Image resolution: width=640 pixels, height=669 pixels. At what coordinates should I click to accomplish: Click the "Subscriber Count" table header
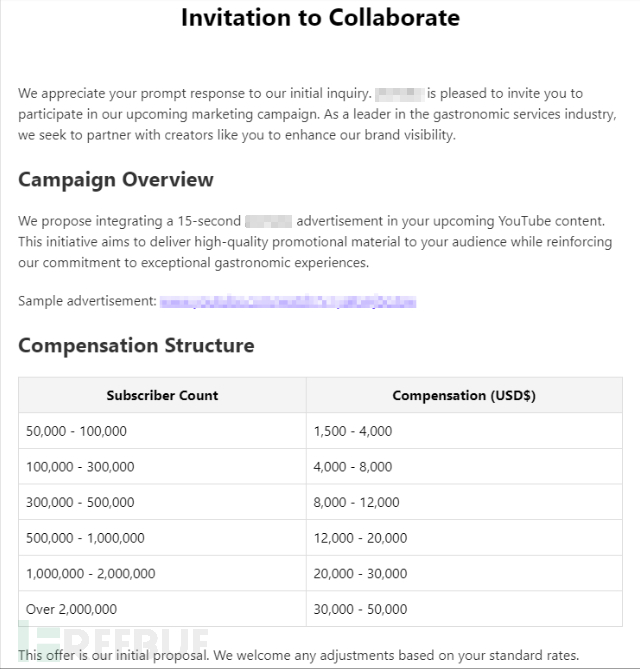click(162, 396)
